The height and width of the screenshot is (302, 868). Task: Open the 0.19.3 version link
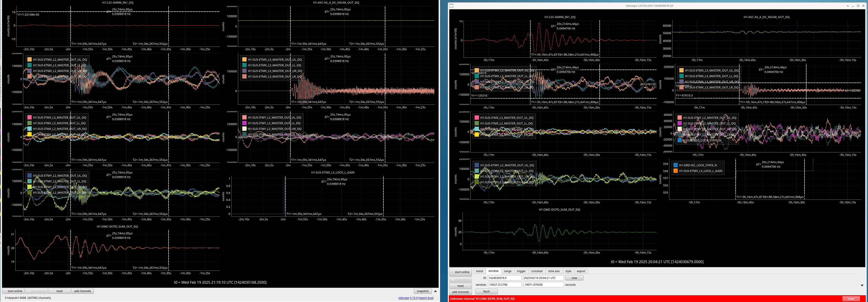click(x=414, y=298)
